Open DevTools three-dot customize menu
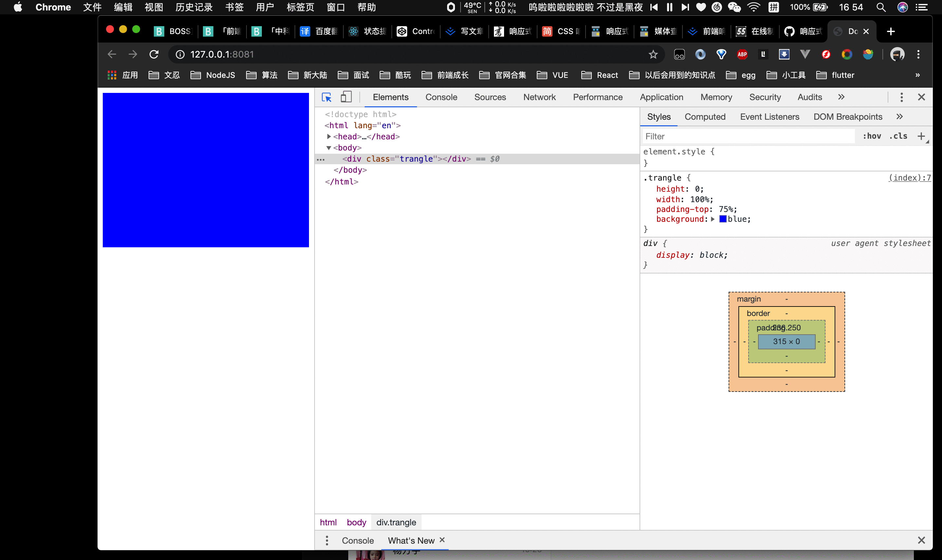 pos(901,97)
